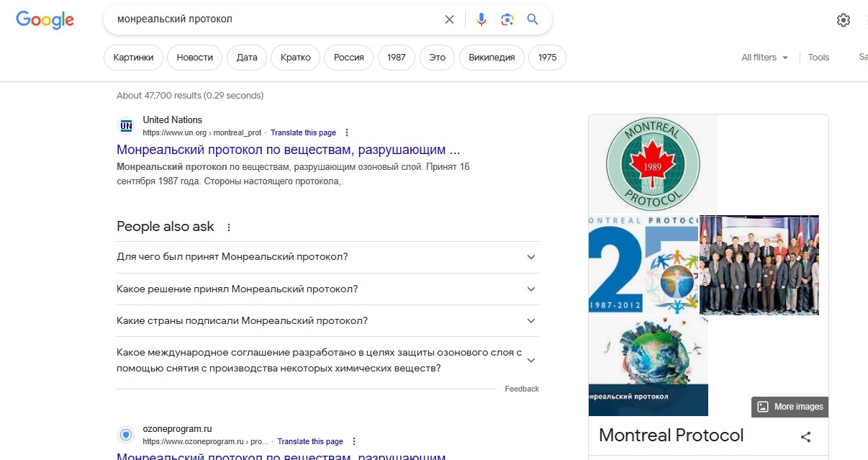This screenshot has width=868, height=460.
Task: Click the ozoneprogram.ru result title link
Action: [281, 456]
